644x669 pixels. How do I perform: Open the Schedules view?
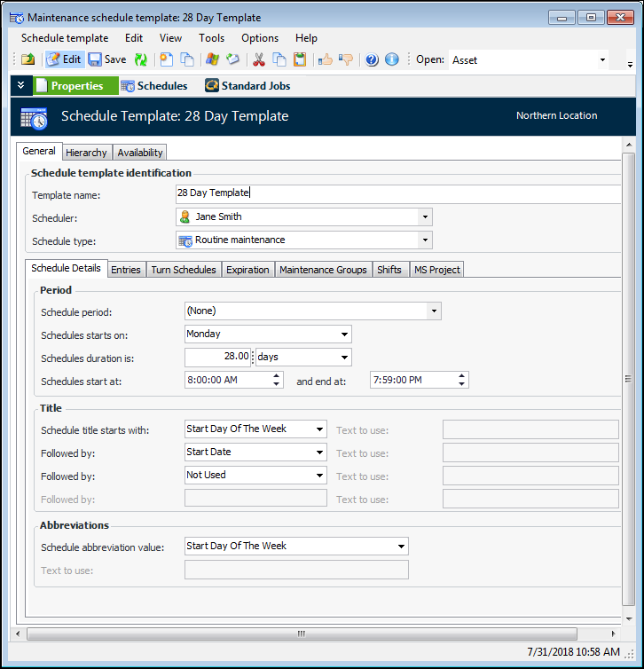point(154,86)
